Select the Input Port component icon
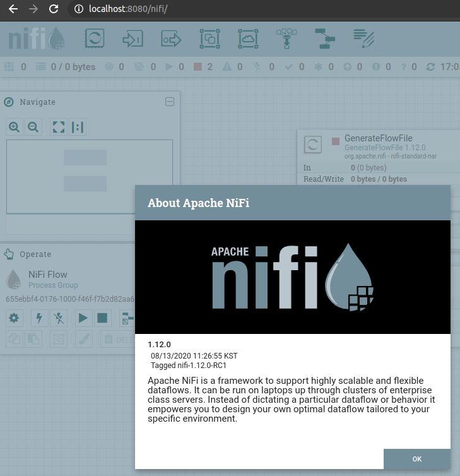The height and width of the screenshot is (476, 460). click(x=133, y=39)
